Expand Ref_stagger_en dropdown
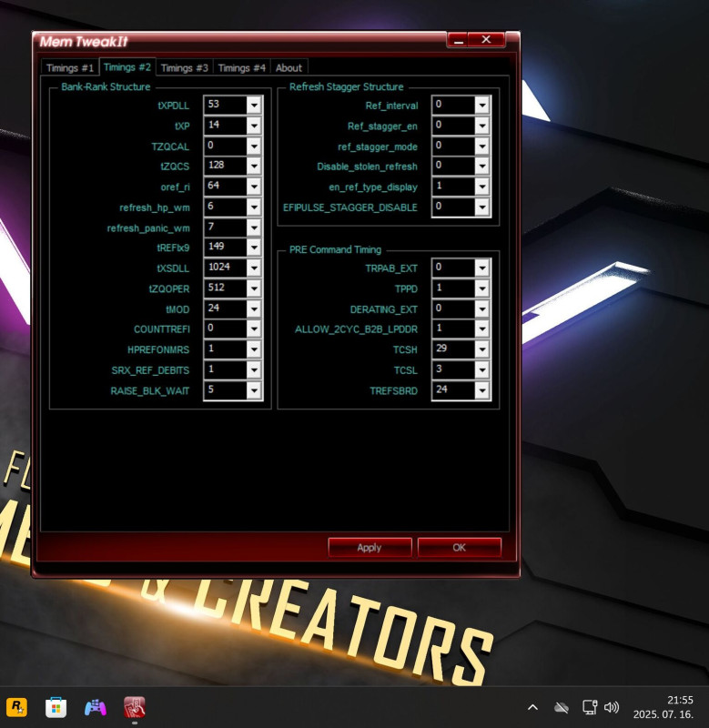The height and width of the screenshot is (728, 709). [x=482, y=126]
